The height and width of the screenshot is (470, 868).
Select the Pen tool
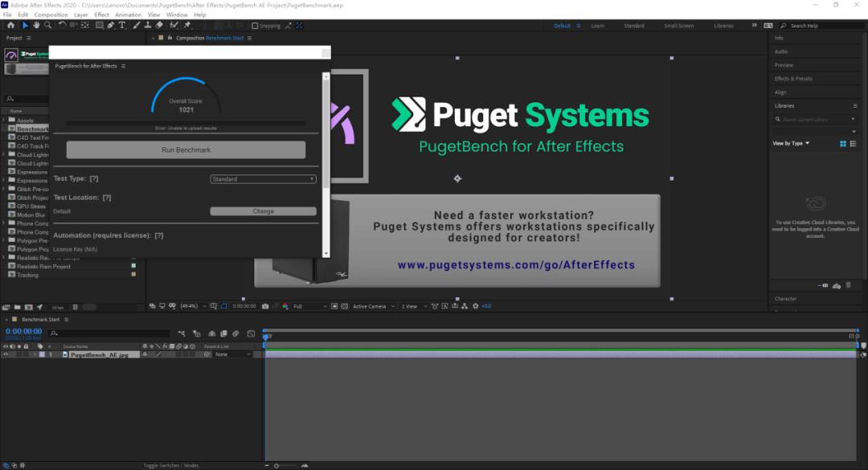[111, 26]
